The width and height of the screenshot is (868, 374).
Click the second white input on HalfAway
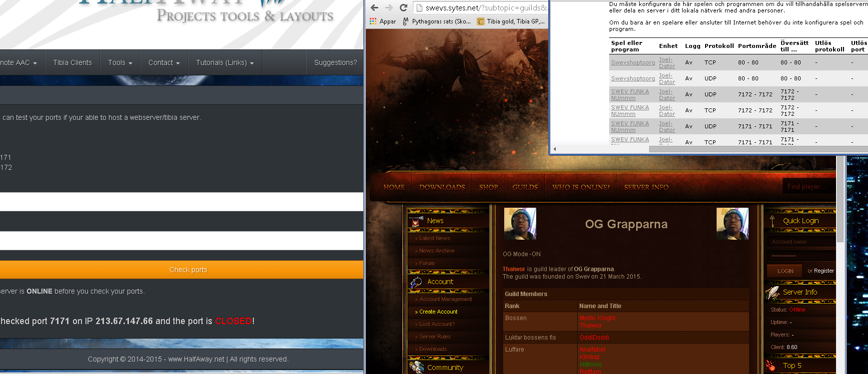181,241
